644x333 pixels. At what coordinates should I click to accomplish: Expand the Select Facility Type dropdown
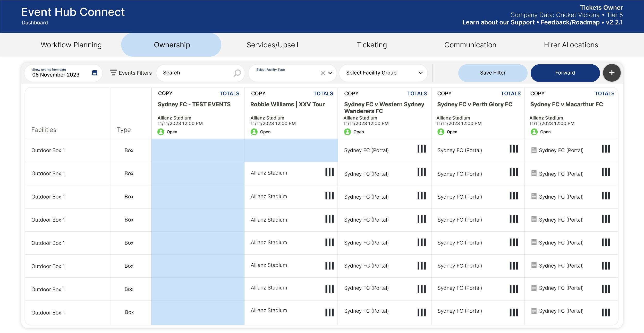(330, 73)
